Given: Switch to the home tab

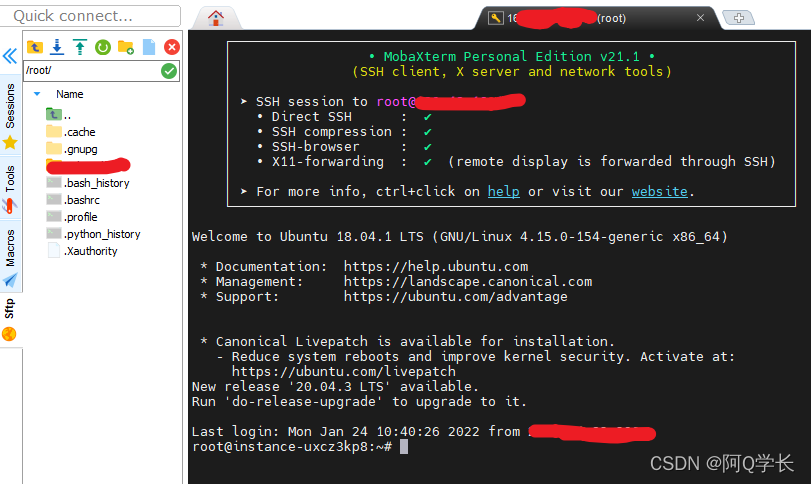Looking at the screenshot, I should click(x=216, y=18).
